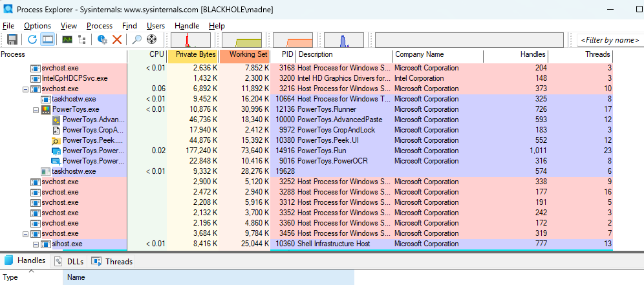This screenshot has width=644, height=307.
Task: Sort lower pane by Type column
Action: pyautogui.click(x=31, y=277)
